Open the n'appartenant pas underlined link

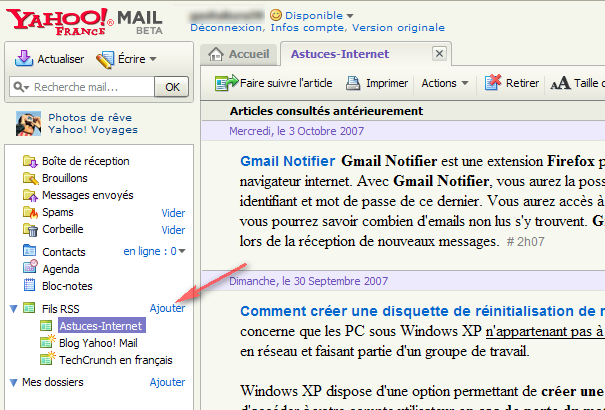click(x=544, y=331)
